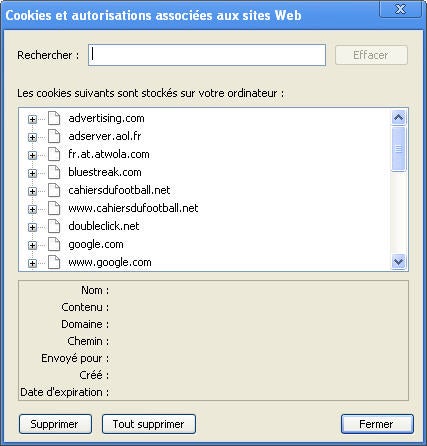
Task: Select the adserver.aol.fr row text
Action: point(105,136)
